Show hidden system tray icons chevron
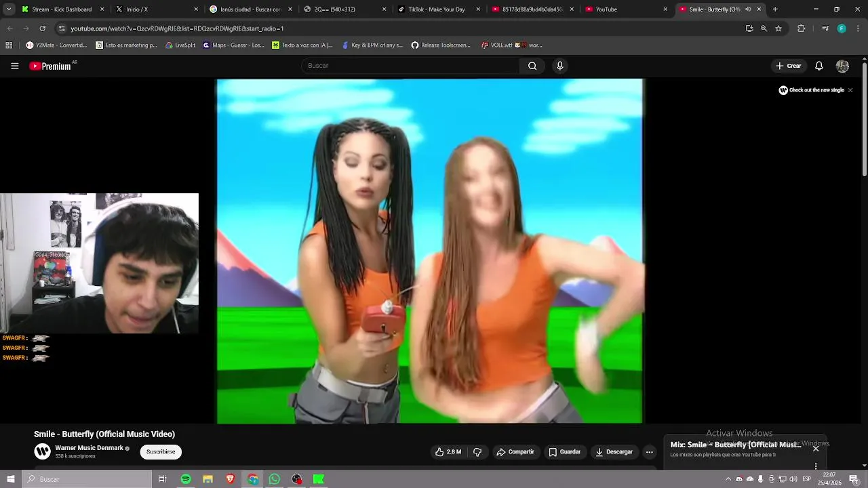 728,479
